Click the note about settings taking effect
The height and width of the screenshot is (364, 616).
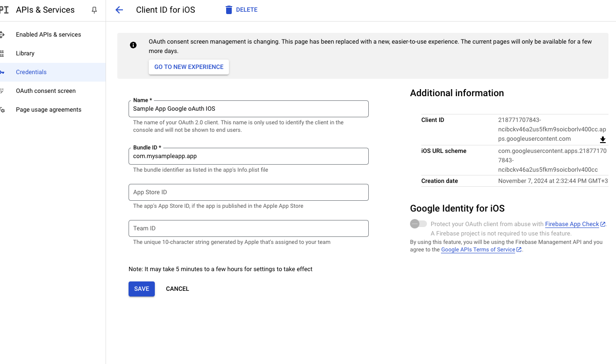point(221,269)
